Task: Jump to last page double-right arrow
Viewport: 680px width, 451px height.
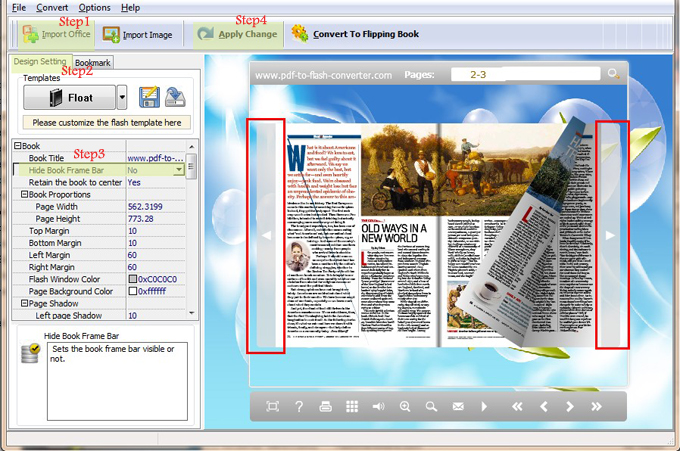Action: coord(596,406)
